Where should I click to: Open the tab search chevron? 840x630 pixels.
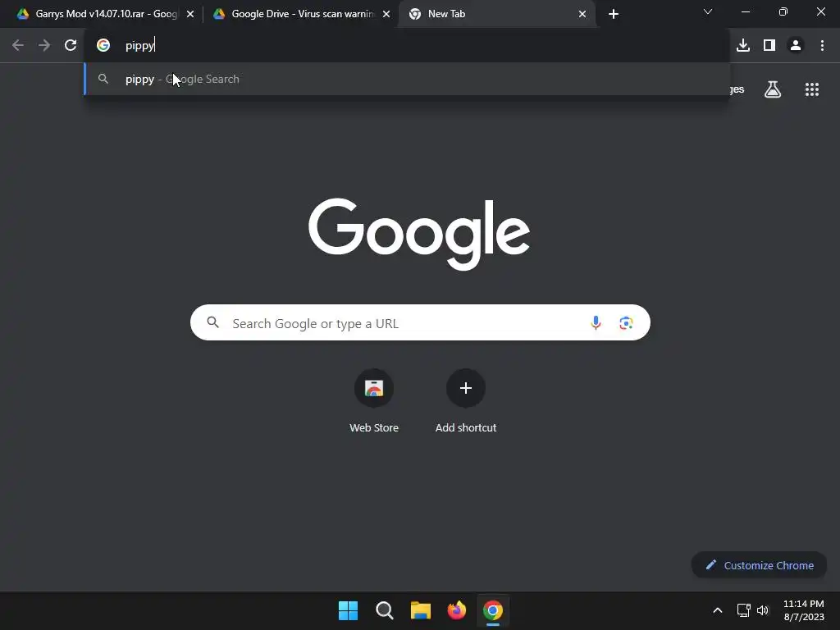[708, 11]
